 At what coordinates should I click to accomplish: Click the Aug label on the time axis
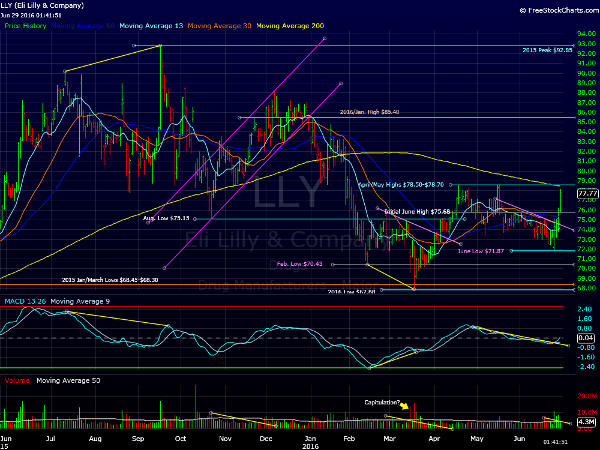click(95, 439)
